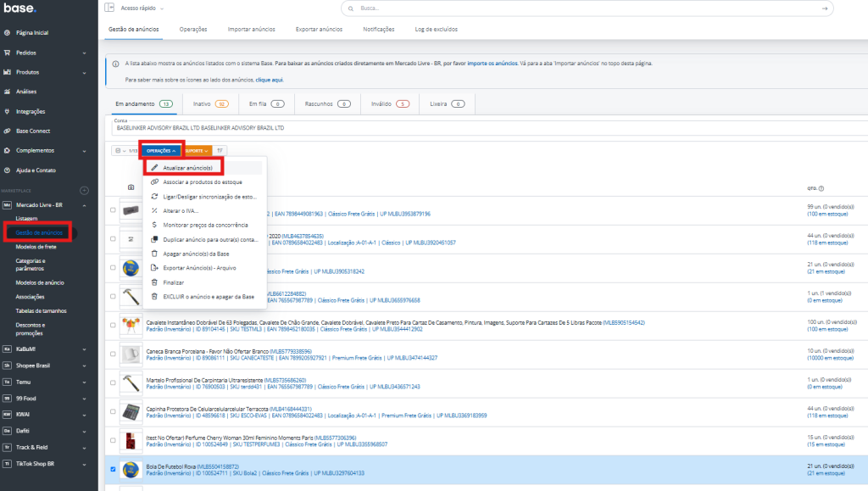Expand the Produtos sidebar menu
This screenshot has width=868, height=491.
[85, 73]
